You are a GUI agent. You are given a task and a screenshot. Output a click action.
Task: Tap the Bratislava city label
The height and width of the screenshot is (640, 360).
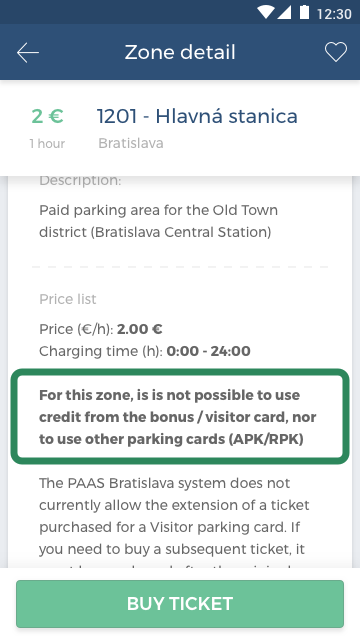[x=131, y=143]
